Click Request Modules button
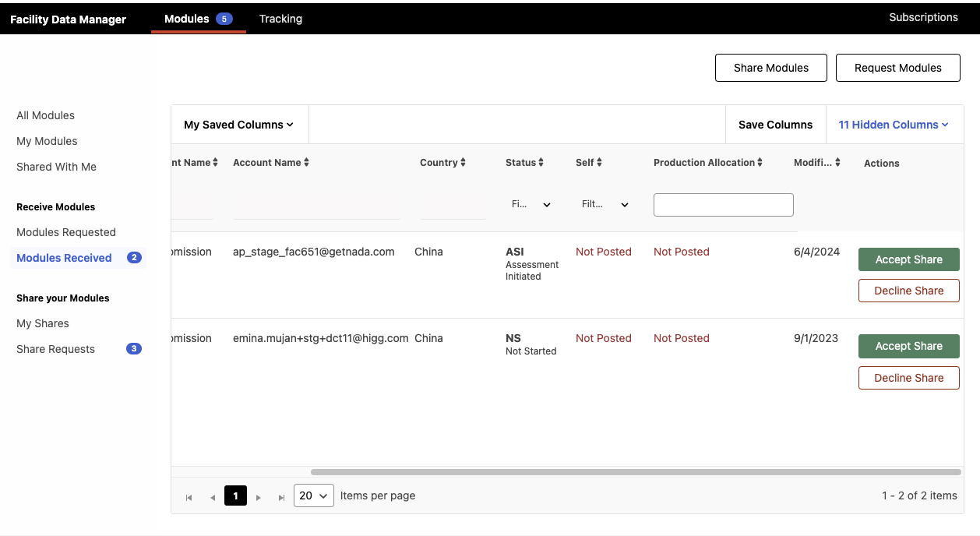This screenshot has width=980, height=536. (898, 68)
